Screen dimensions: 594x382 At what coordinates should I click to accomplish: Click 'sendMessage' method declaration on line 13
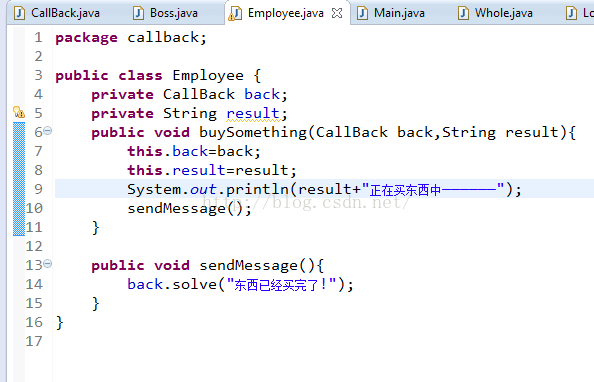coord(249,265)
